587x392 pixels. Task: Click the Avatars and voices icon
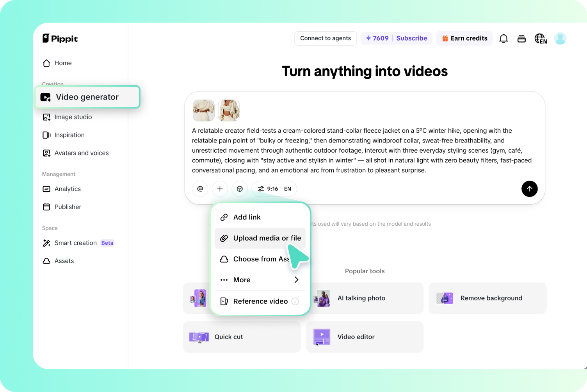point(46,153)
